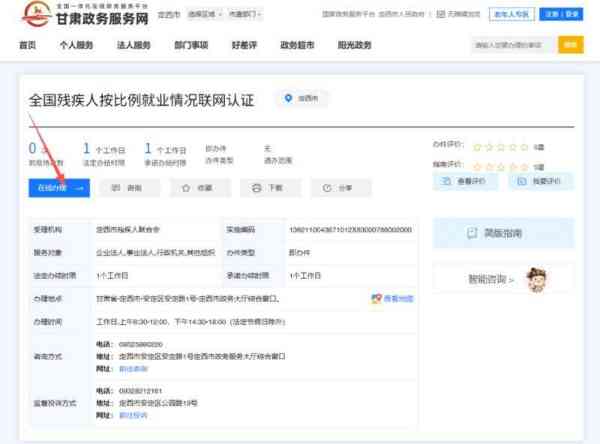Click first star in 指南评价 rating
This screenshot has height=444, width=600.
(x=477, y=167)
